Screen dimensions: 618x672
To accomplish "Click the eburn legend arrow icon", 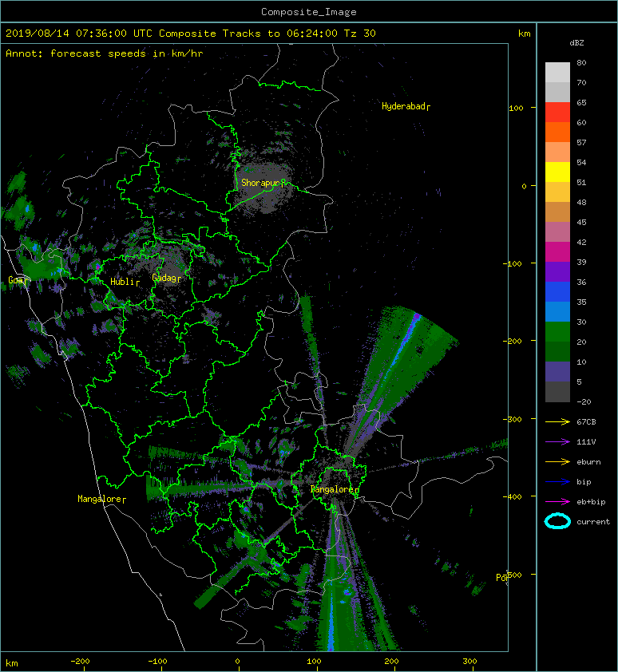I will (557, 461).
